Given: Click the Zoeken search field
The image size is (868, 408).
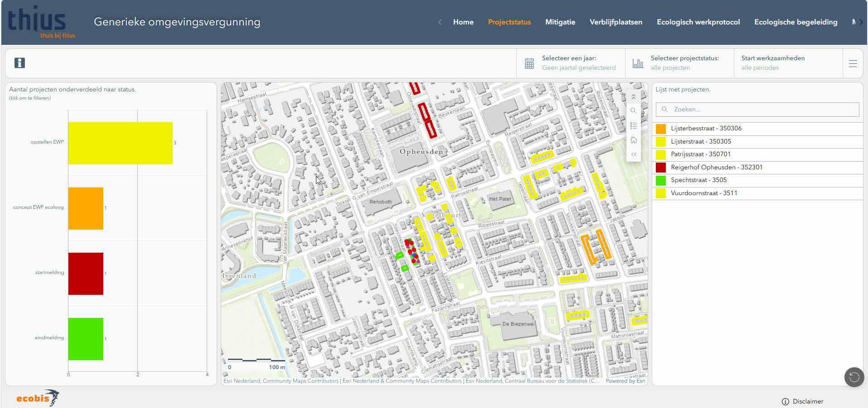Looking at the screenshot, I should (x=757, y=110).
